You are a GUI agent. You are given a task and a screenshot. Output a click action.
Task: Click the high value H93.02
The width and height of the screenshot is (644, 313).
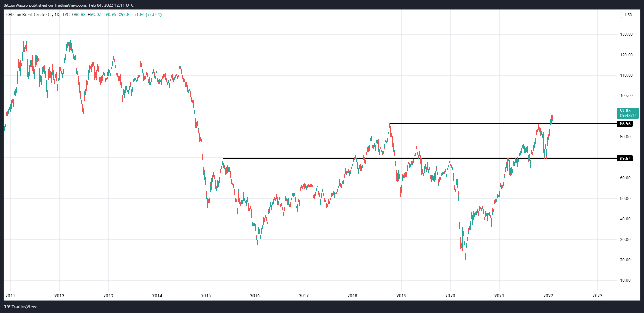coord(94,15)
